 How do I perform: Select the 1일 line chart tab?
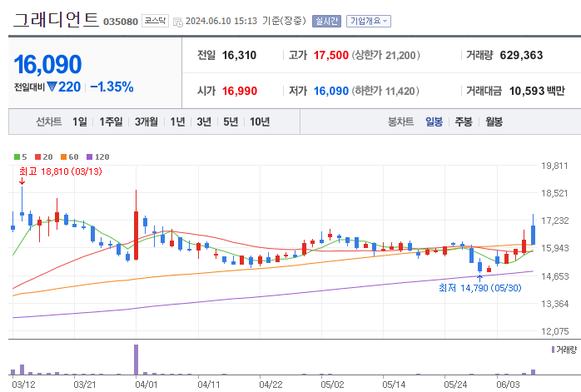(80, 122)
